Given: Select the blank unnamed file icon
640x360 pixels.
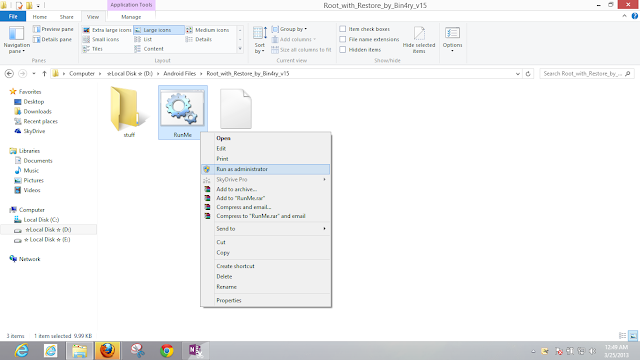Looking at the screenshot, I should (236, 109).
